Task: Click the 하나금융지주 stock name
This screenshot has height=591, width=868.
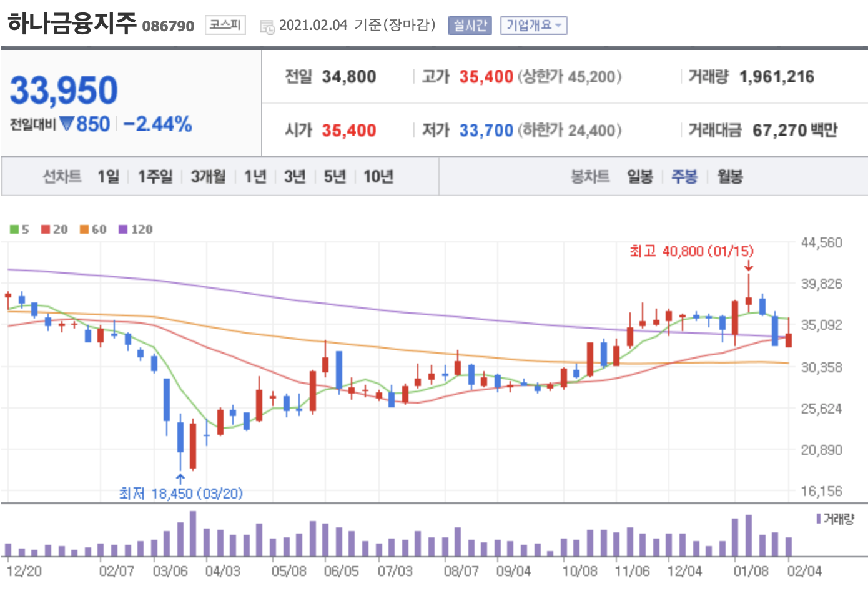Action: tap(72, 24)
